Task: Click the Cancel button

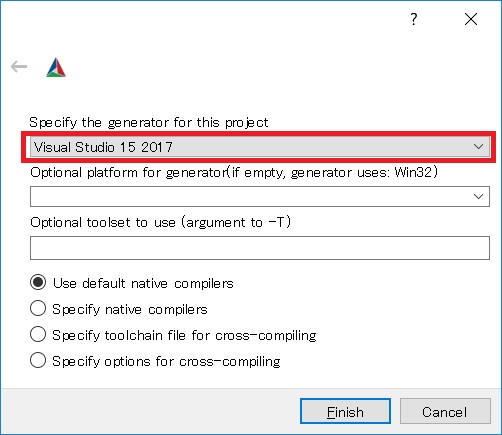Action: pyautogui.click(x=445, y=411)
